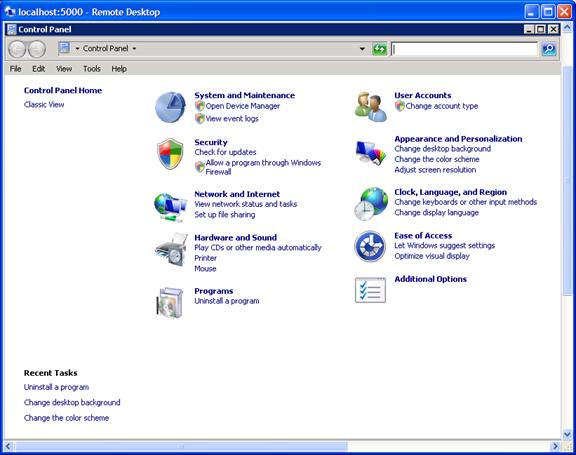Click the horizontal scrollbar right arrow
Viewport: 576px width, 455px height.
pos(555,446)
